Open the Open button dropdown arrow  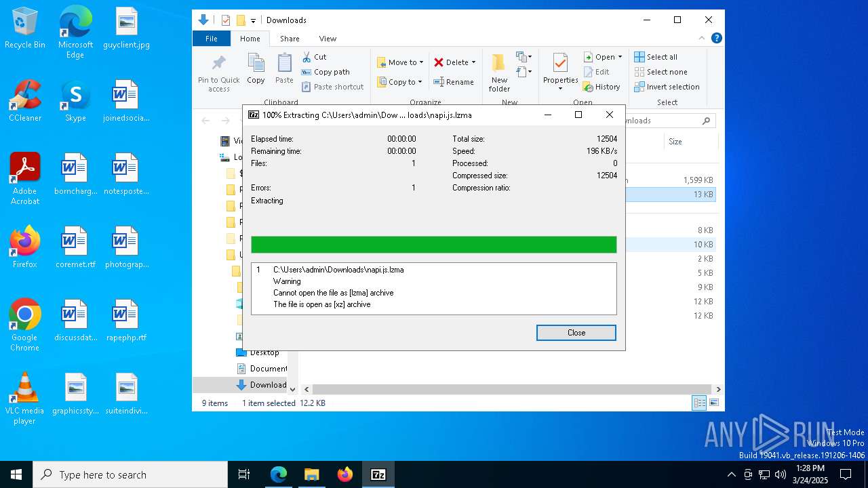click(620, 57)
